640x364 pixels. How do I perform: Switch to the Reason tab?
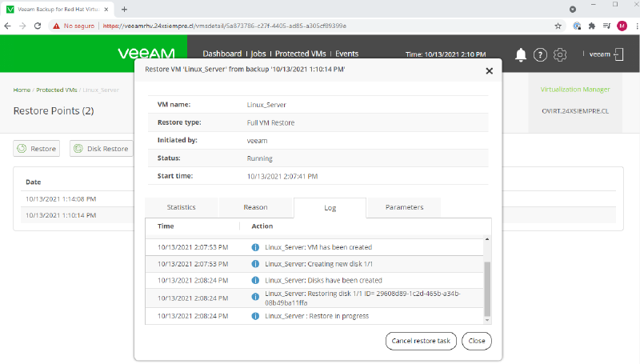pyautogui.click(x=255, y=207)
